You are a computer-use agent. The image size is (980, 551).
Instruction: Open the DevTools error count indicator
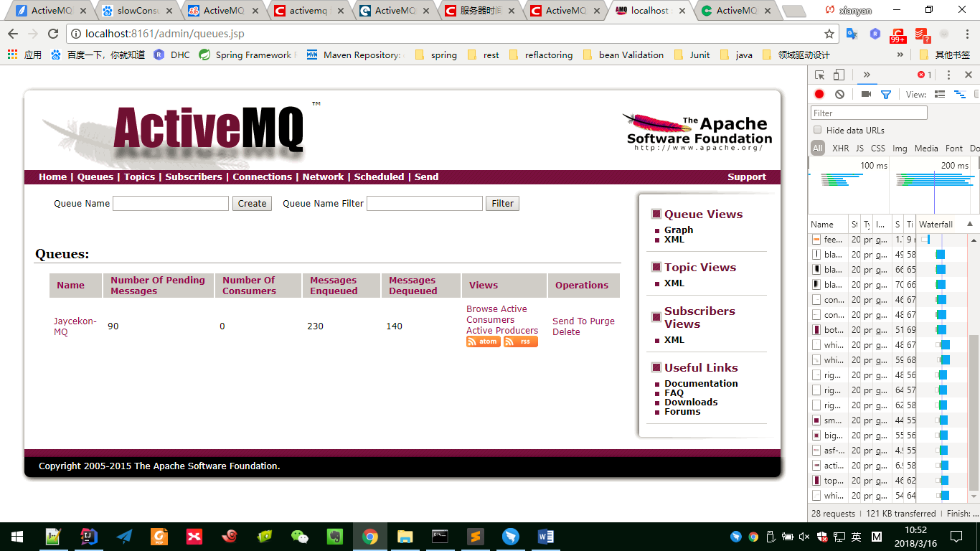tap(925, 75)
